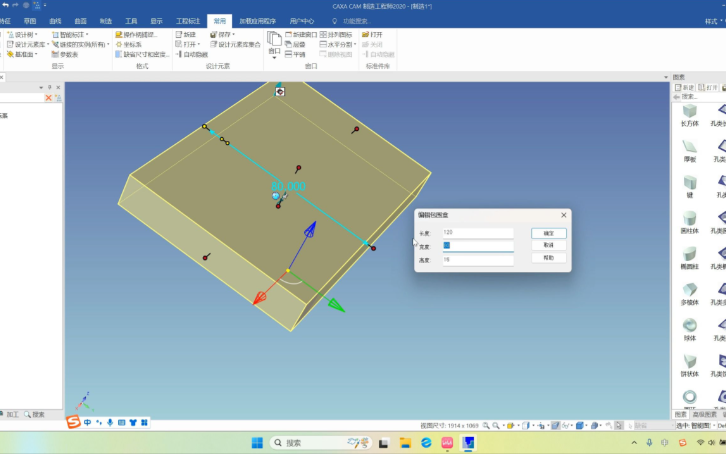Choose the 球体 sphere element icon
This screenshot has height=454, width=726.
pyautogui.click(x=689, y=326)
